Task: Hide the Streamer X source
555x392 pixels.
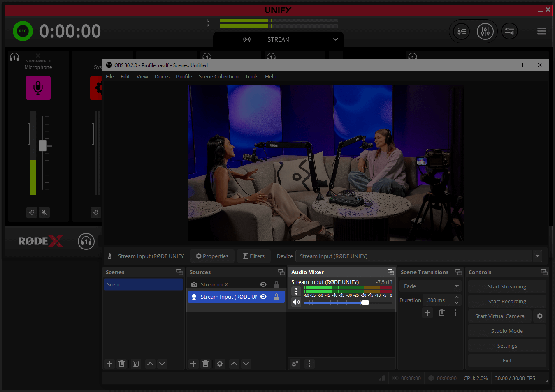Action: [x=263, y=284]
